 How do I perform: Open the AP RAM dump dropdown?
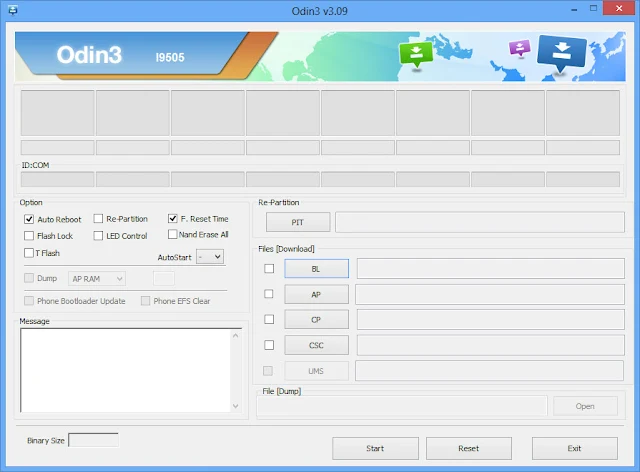(x=97, y=279)
